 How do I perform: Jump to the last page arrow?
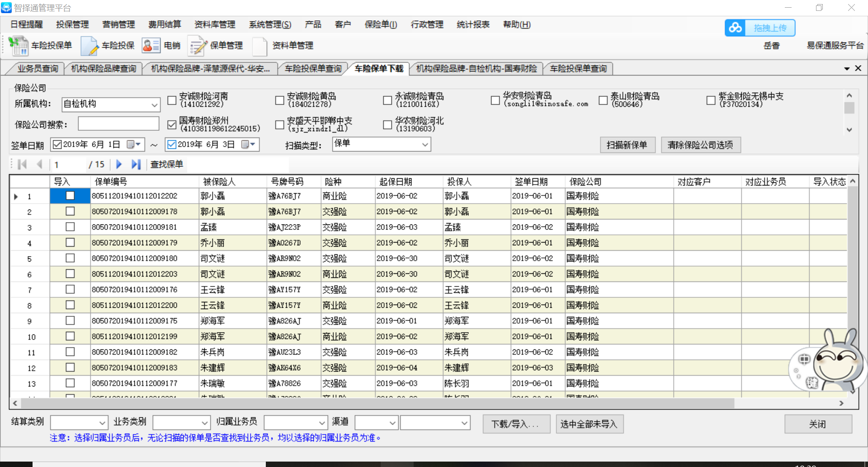pos(136,164)
